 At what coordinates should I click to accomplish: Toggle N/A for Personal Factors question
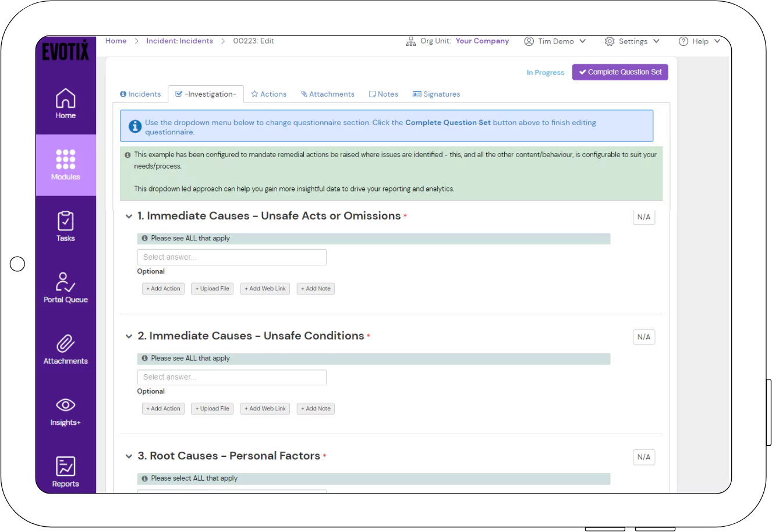pos(644,457)
